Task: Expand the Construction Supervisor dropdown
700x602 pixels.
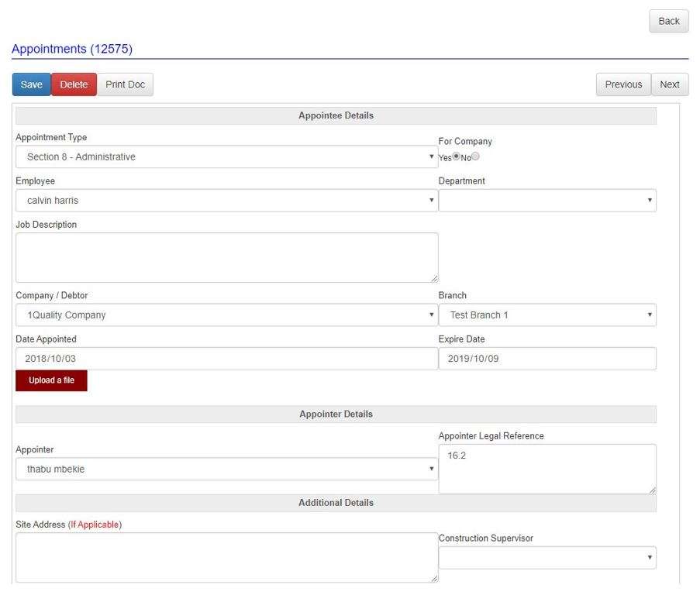Action: tap(547, 557)
